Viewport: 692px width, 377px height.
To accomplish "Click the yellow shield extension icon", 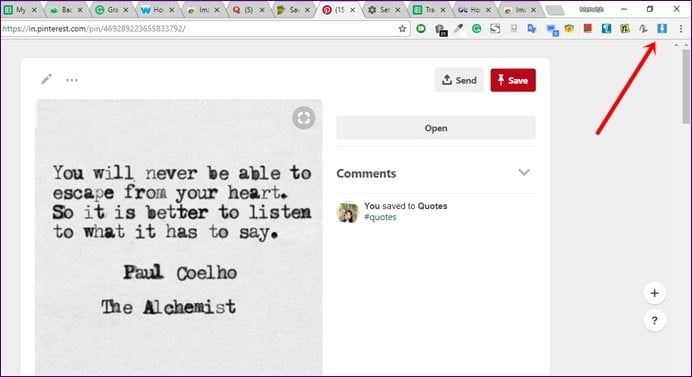I will tap(569, 29).
